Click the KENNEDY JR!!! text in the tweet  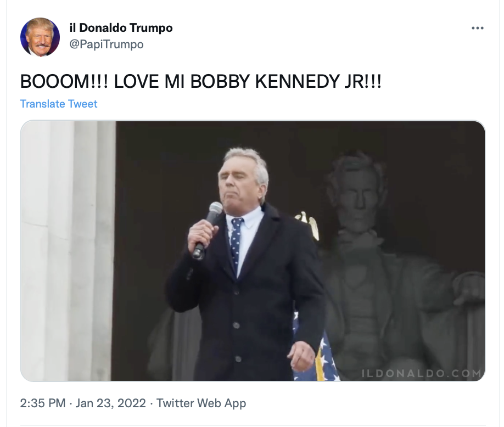(318, 81)
